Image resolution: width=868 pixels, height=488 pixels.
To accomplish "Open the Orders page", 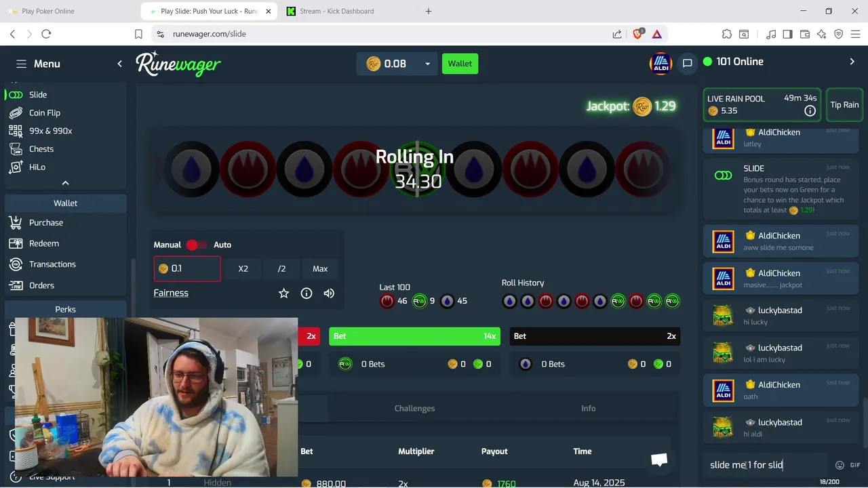I will tap(41, 285).
